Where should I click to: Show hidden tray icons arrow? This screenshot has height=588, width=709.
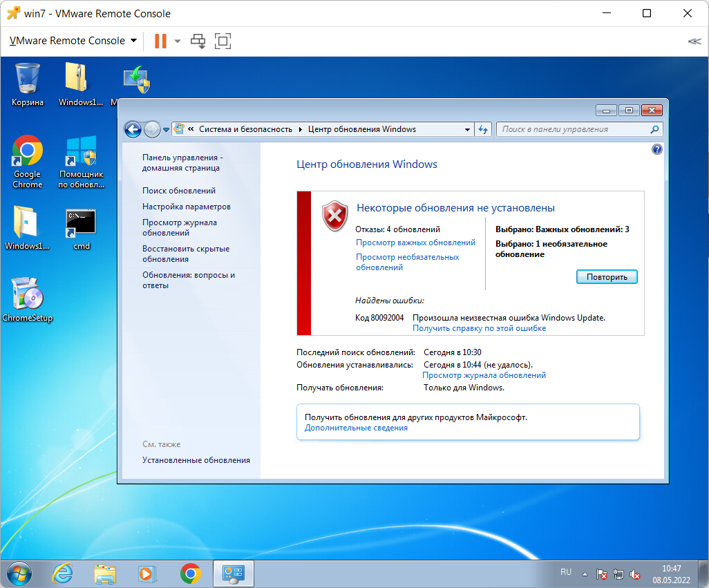point(585,574)
